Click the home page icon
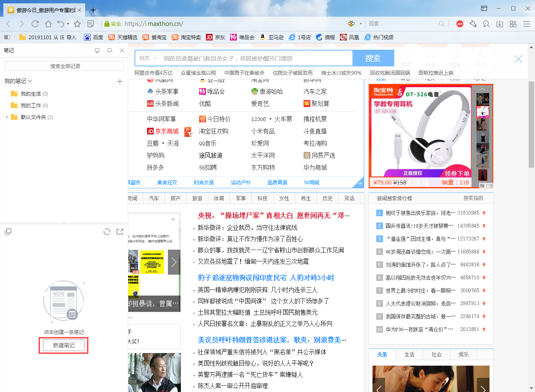The image size is (535, 392). [48, 24]
